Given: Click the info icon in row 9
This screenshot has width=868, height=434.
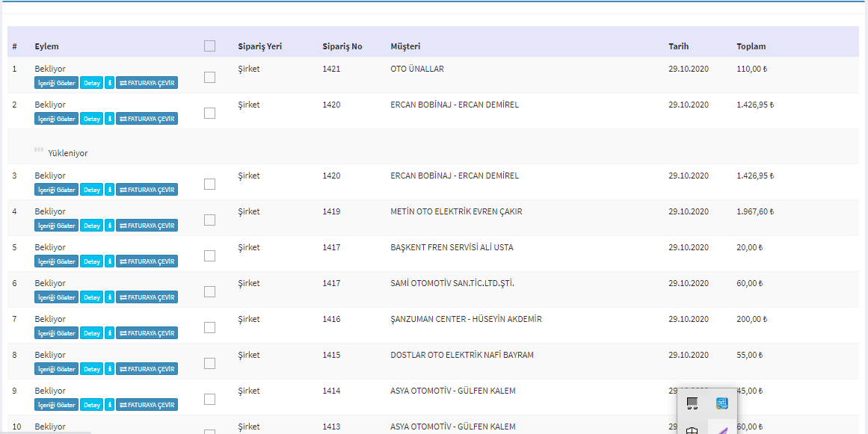Looking at the screenshot, I should (109, 405).
